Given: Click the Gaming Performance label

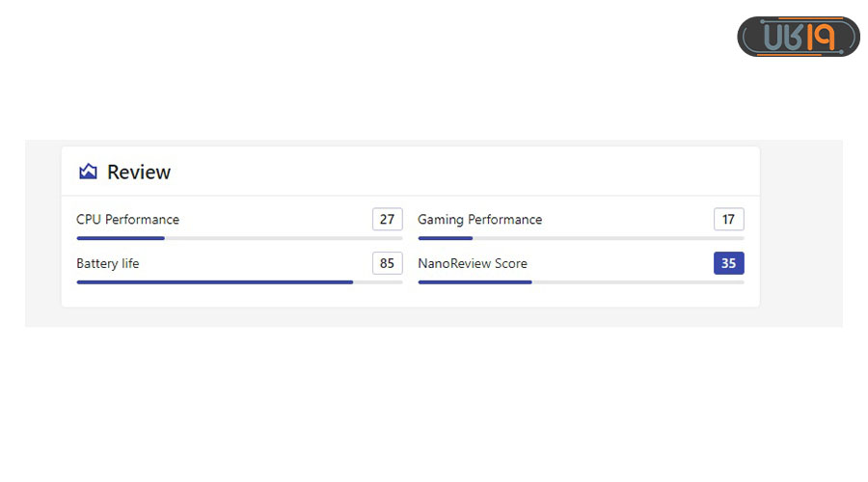Looking at the screenshot, I should tap(479, 220).
